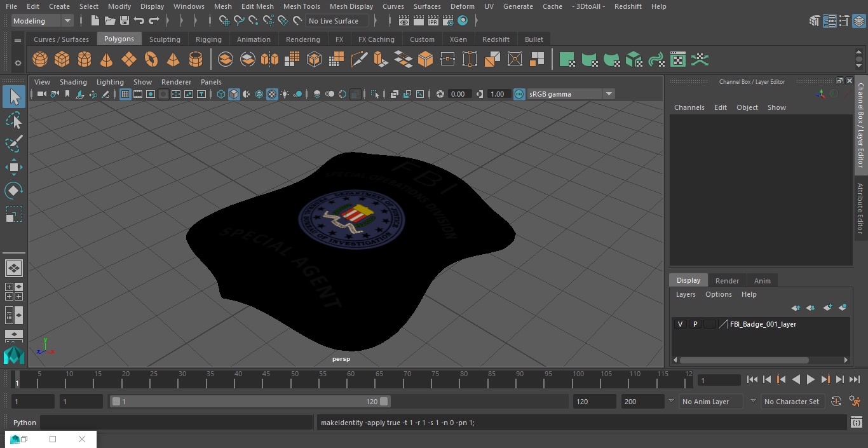Go to end of playback range
The height and width of the screenshot is (448, 868).
855,379
